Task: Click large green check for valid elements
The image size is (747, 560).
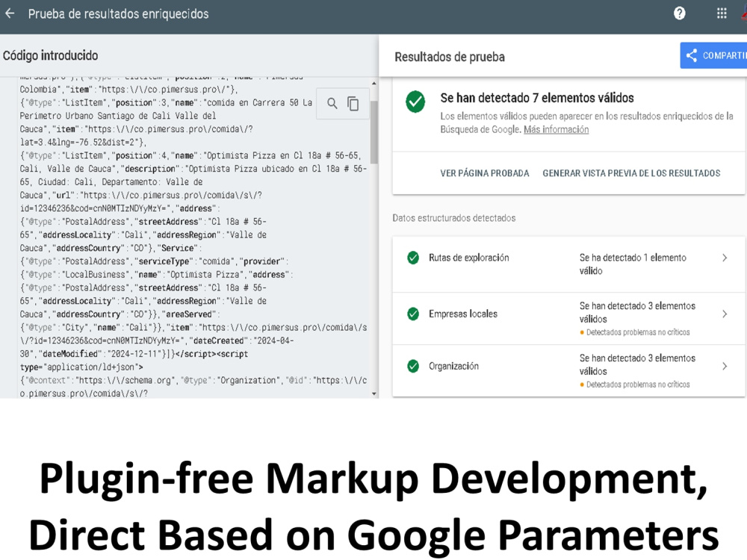Action: click(x=415, y=102)
